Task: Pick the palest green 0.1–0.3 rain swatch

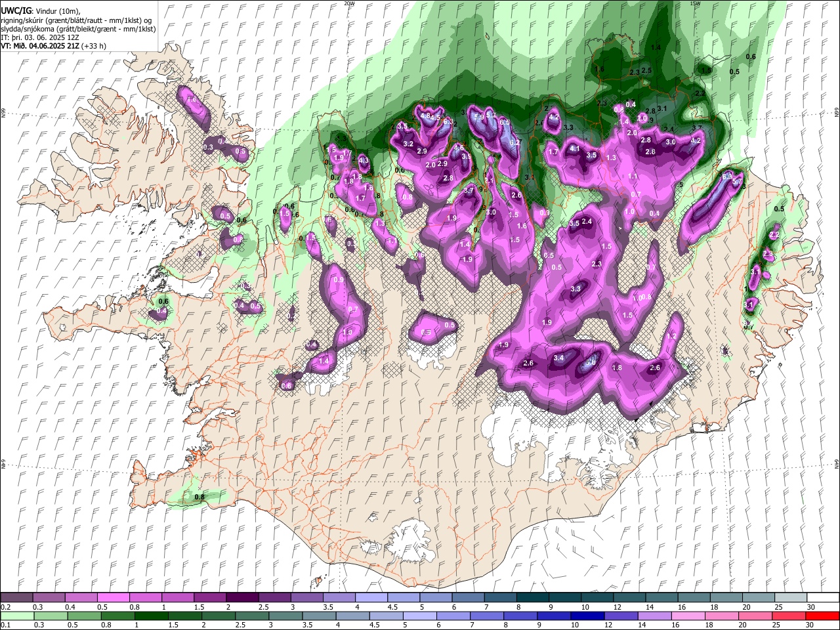Action: click(17, 616)
